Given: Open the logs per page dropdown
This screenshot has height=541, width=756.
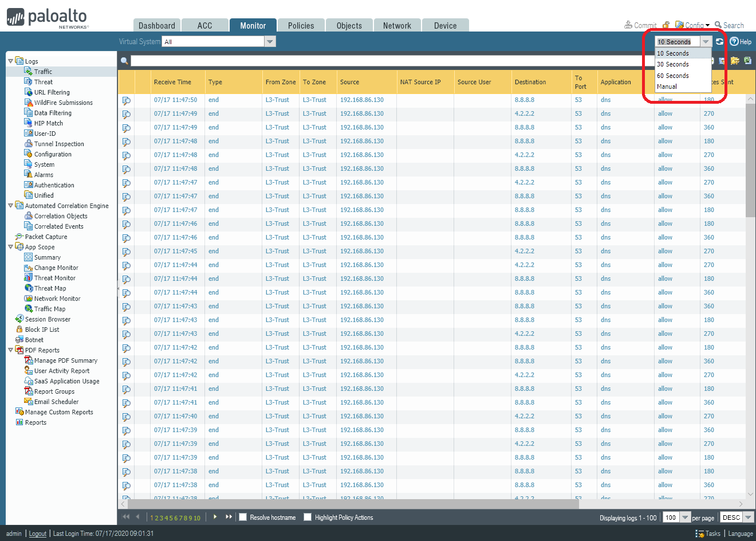Looking at the screenshot, I should [685, 518].
